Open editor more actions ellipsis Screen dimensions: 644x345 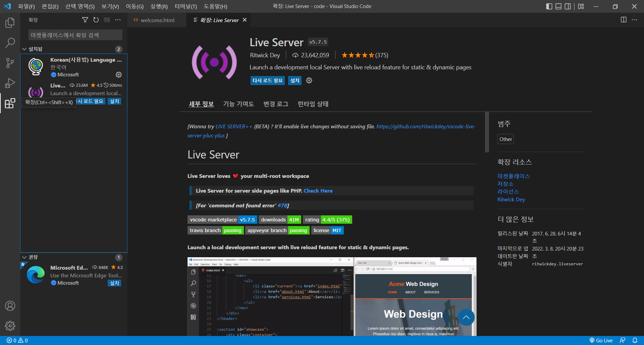click(x=634, y=20)
